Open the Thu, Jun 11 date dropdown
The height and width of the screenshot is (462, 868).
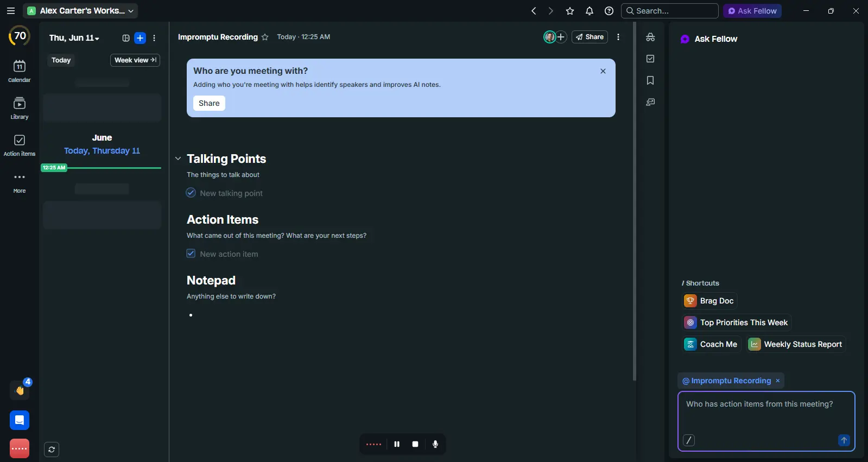(74, 38)
